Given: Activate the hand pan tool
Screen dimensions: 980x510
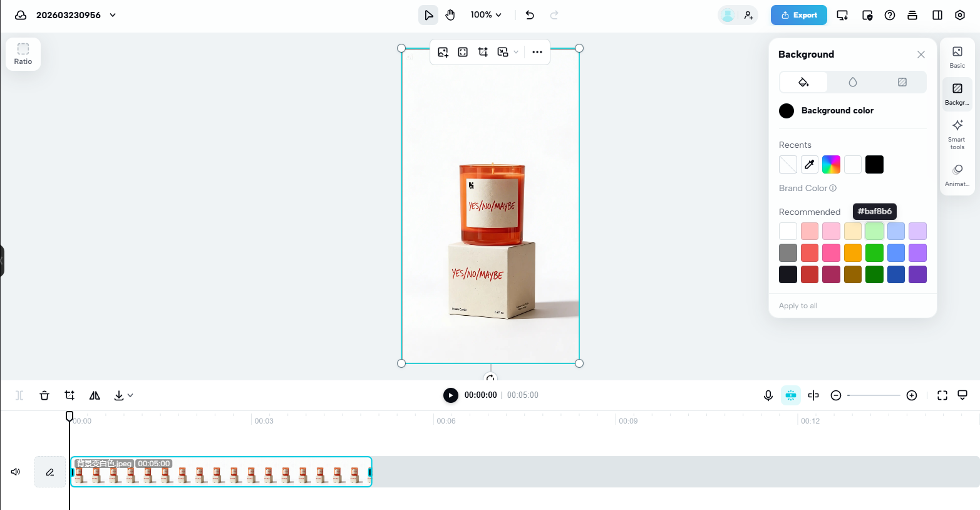Looking at the screenshot, I should pyautogui.click(x=450, y=15).
